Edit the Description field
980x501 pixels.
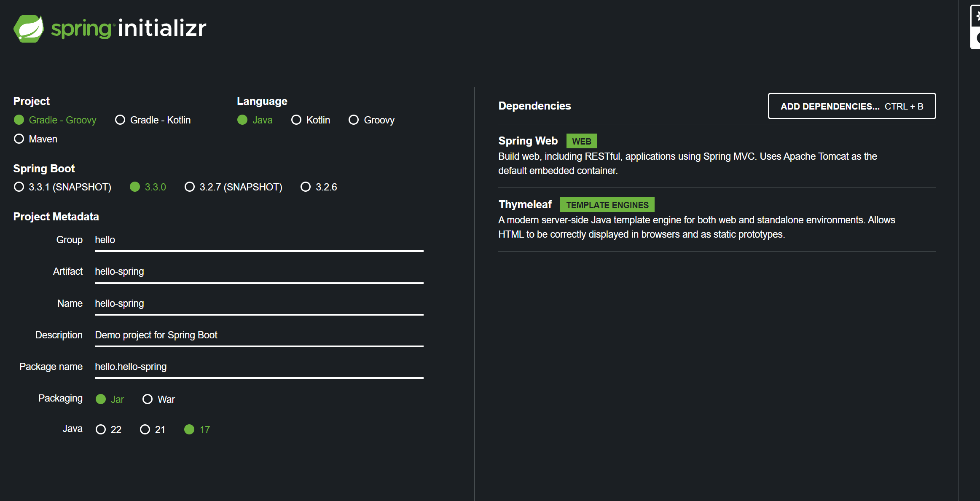(259, 335)
